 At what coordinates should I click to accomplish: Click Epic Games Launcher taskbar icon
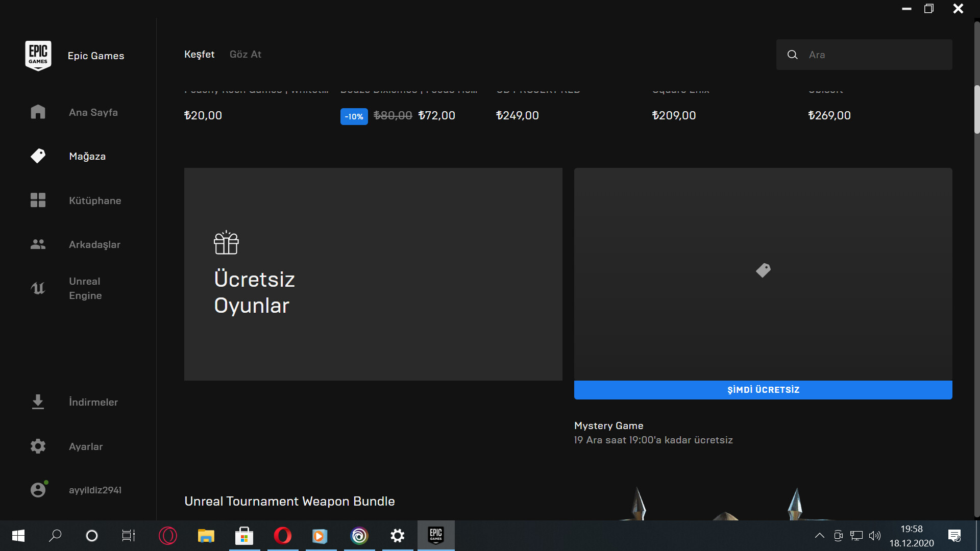pos(436,536)
